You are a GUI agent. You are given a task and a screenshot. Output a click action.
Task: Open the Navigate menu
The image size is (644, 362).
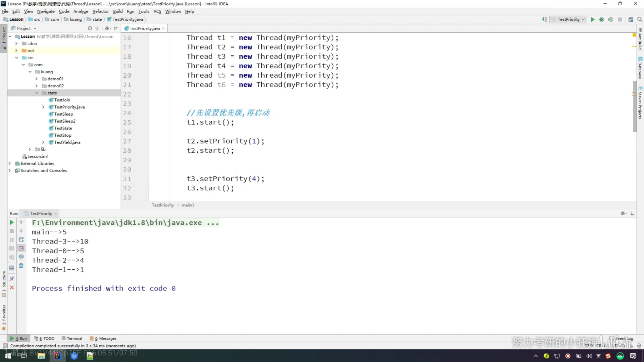46,11
